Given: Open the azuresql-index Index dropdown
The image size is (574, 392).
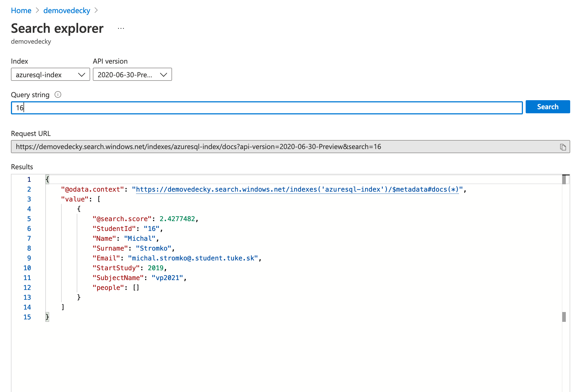Looking at the screenshot, I should 51,75.
